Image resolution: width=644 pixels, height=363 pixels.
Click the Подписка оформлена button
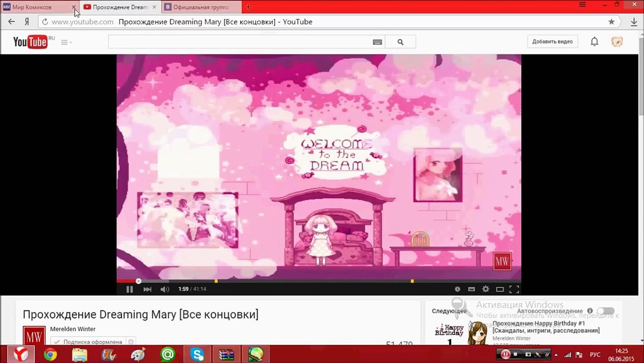click(x=88, y=342)
